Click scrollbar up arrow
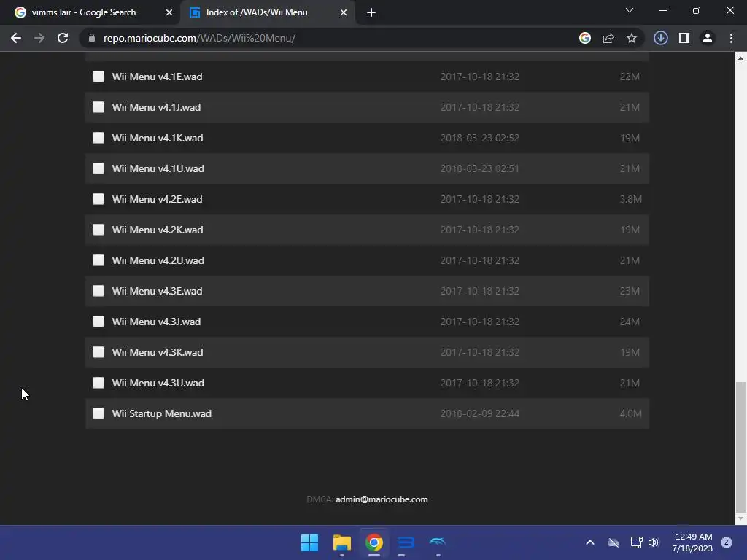The image size is (747, 560). [x=740, y=58]
